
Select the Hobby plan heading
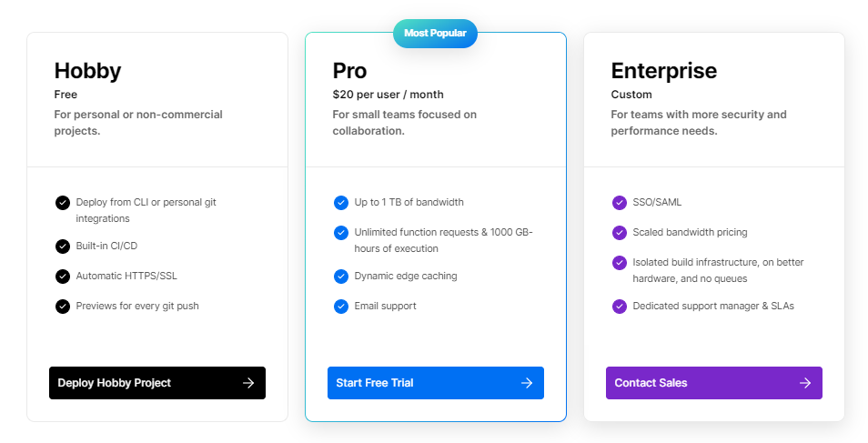(x=87, y=71)
